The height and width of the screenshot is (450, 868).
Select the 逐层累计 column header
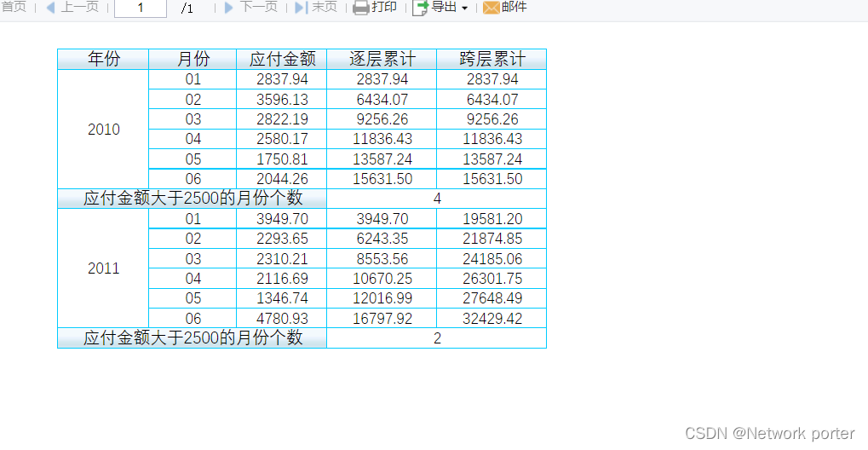pos(382,60)
